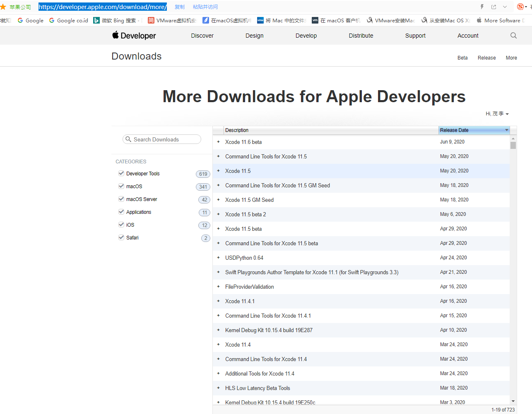Toggle the Applications category checkbox
This screenshot has width=532, height=414.
121,212
